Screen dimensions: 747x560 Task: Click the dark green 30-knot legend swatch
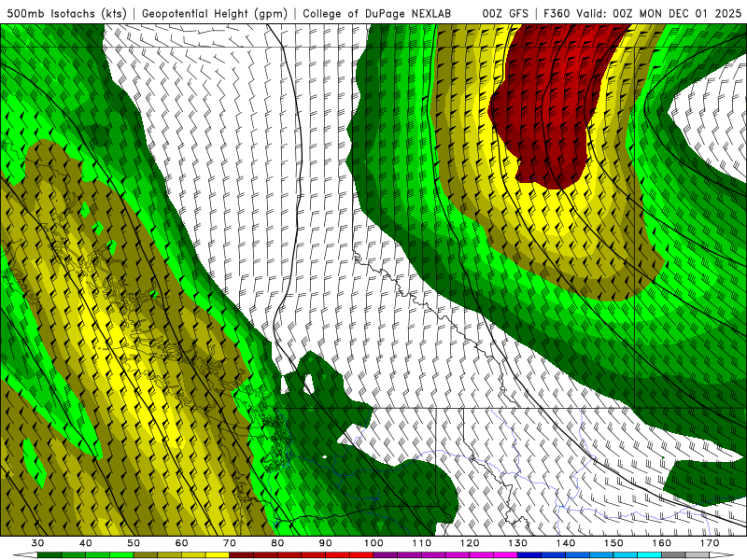pyautogui.click(x=49, y=555)
